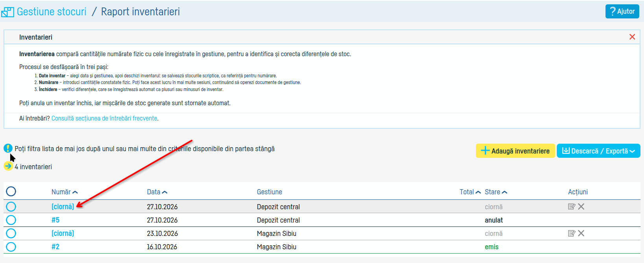
Task: Click the 4 inventarieri count text
Action: click(33, 167)
